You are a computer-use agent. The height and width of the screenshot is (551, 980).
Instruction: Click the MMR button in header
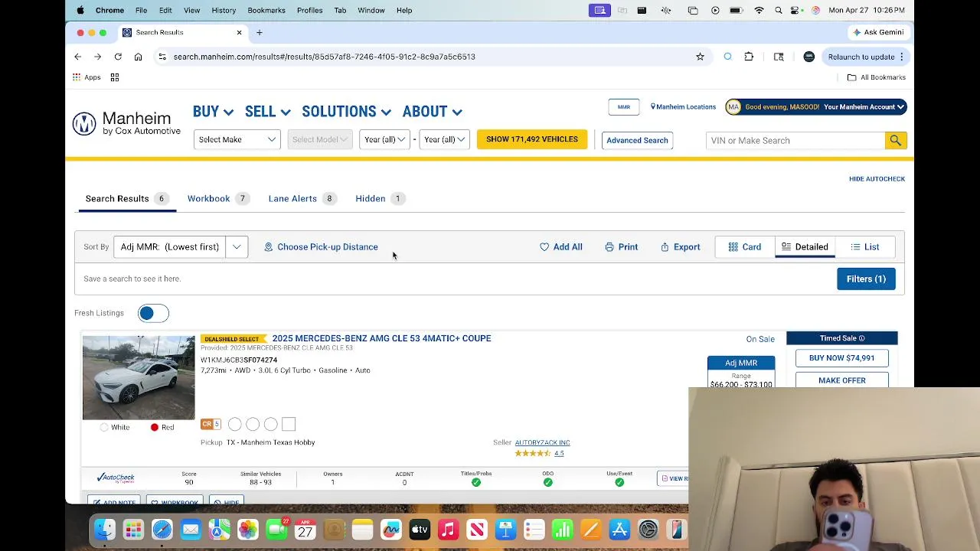pyautogui.click(x=624, y=107)
